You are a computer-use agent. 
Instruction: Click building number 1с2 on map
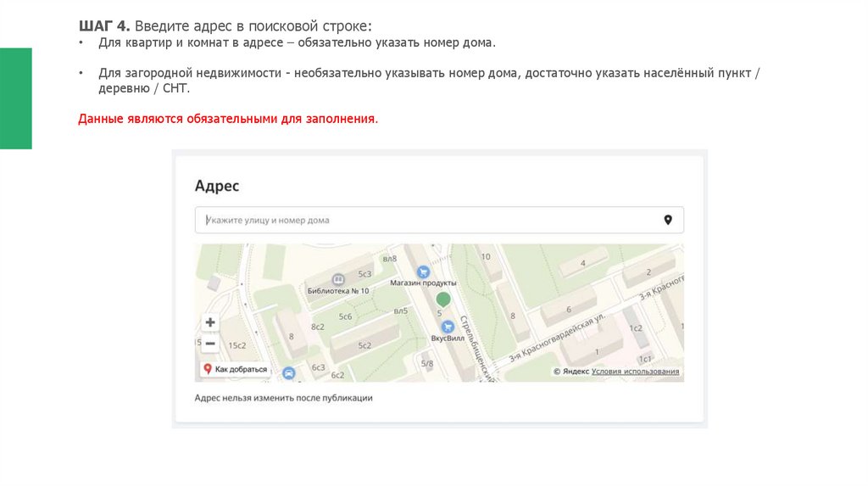(636, 328)
